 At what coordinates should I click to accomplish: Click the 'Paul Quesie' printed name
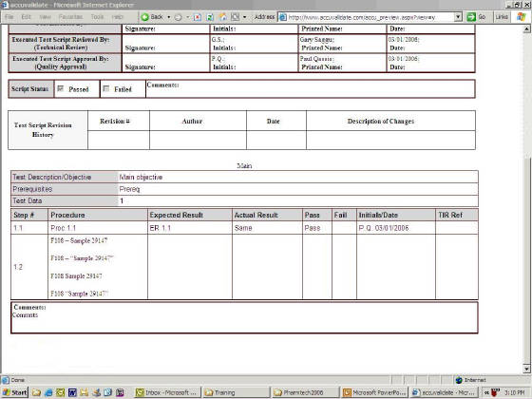coord(317,59)
